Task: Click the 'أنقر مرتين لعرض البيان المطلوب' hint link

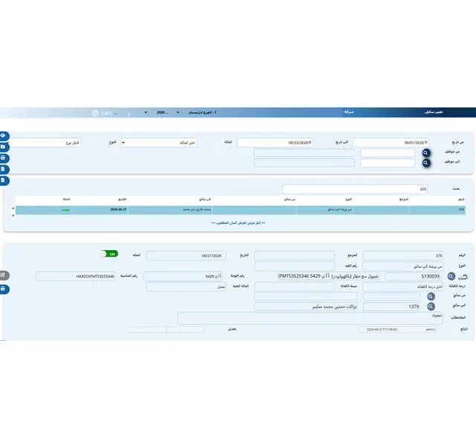Action: click(238, 223)
